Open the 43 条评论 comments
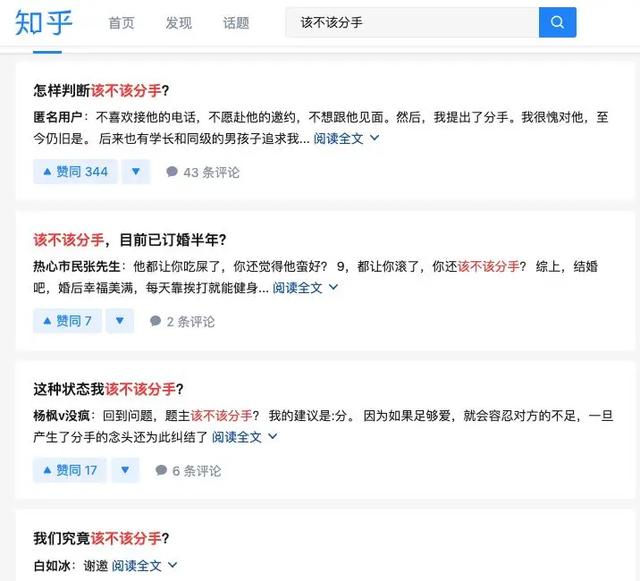Image resolution: width=640 pixels, height=581 pixels. coord(203,172)
